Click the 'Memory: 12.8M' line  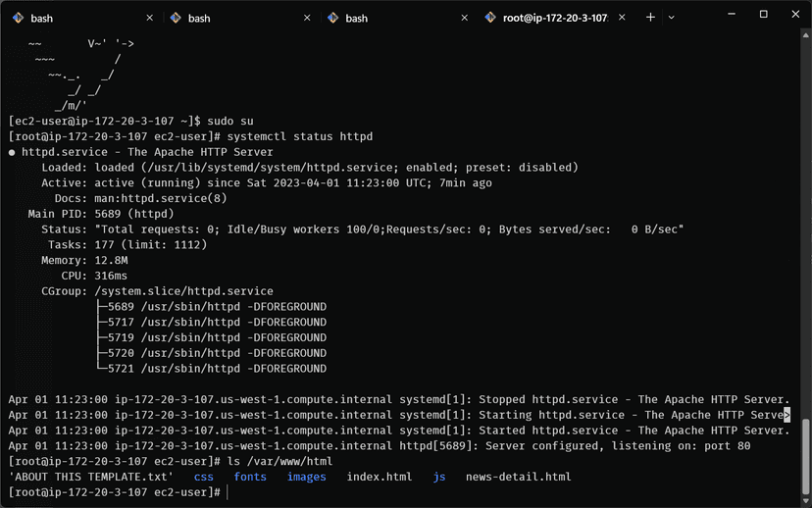(x=84, y=261)
